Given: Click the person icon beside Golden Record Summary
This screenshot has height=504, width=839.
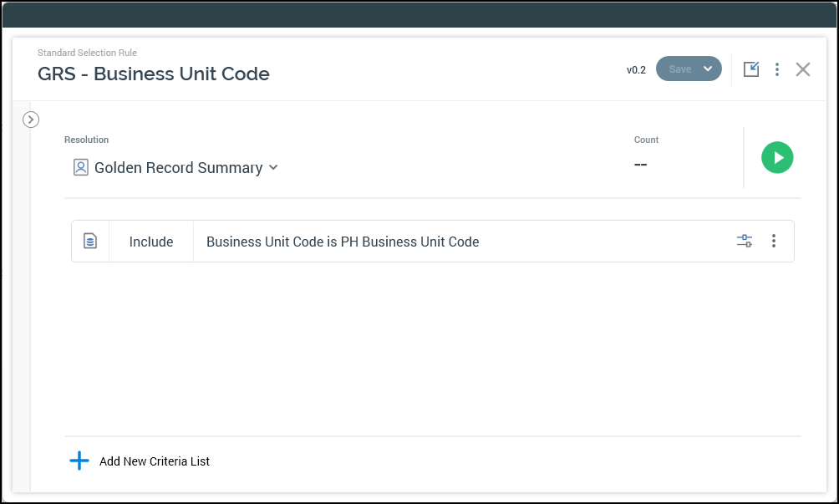Looking at the screenshot, I should point(80,168).
